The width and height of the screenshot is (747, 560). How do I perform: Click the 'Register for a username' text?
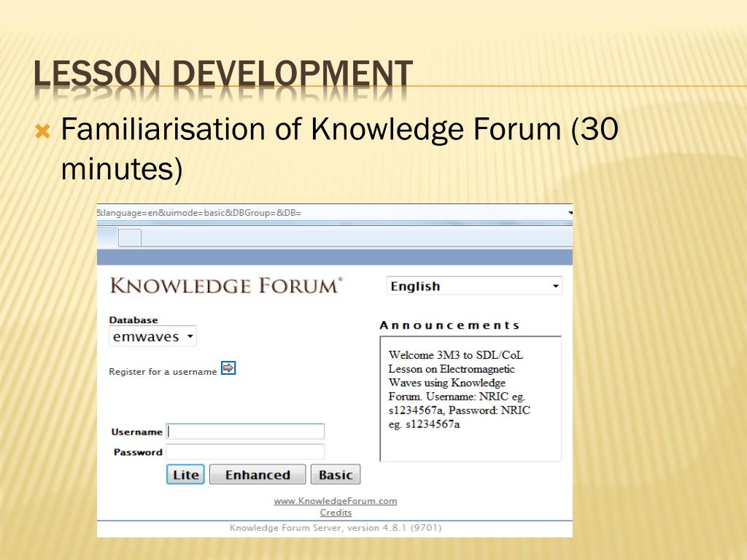click(x=163, y=371)
